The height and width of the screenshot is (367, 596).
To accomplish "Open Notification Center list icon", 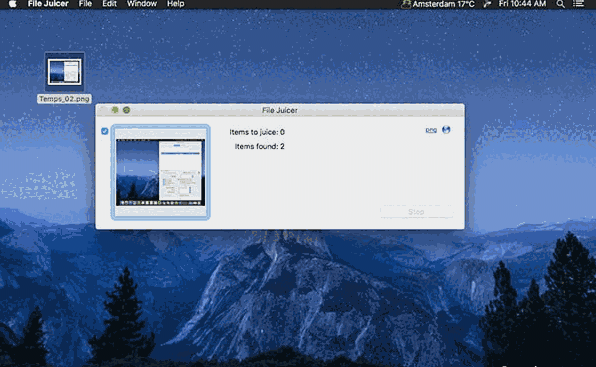I will 579,4.
